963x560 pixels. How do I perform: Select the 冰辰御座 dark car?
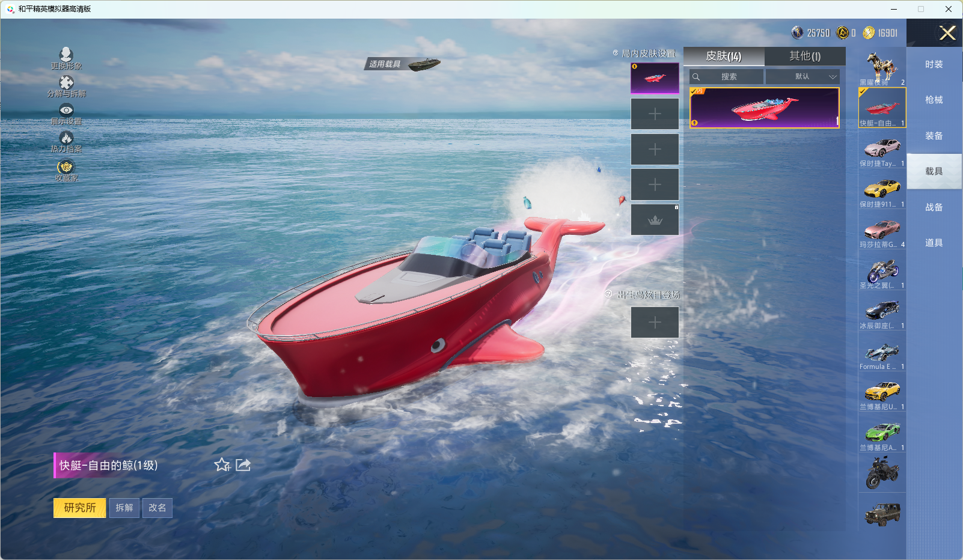coord(882,311)
